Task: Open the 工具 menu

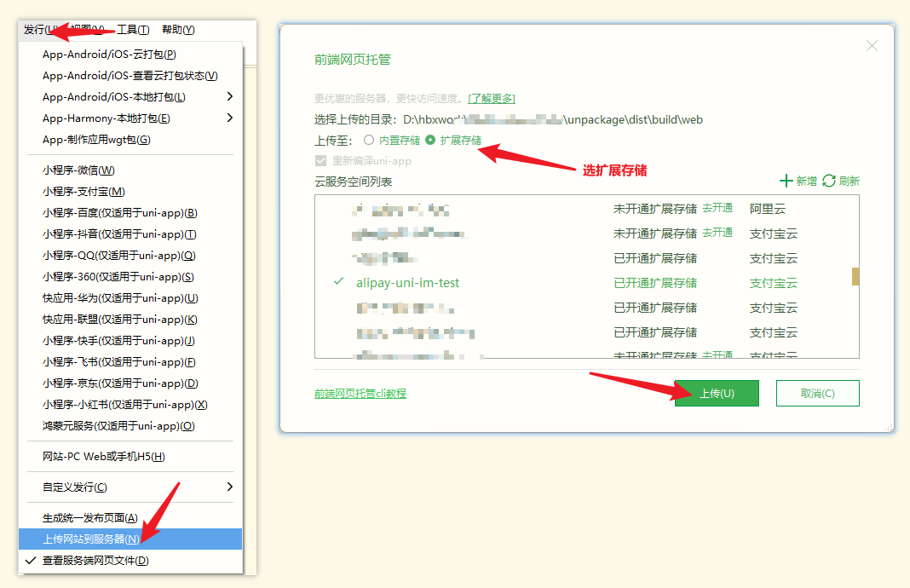Action: tap(133, 30)
